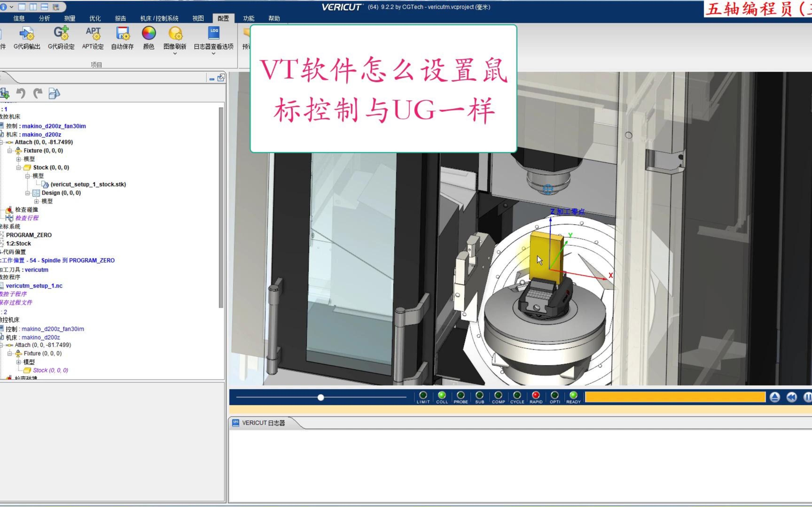Switch to the 机床/控制系统 ribbon tab

[159, 19]
